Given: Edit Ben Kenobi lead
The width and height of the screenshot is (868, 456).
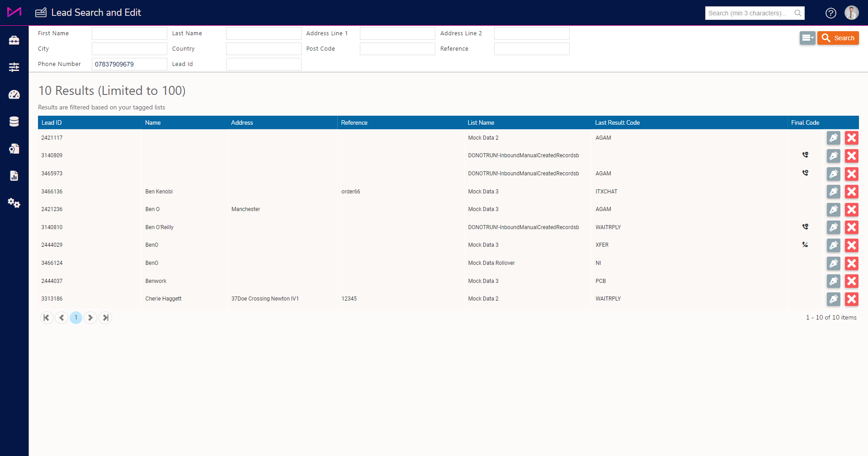Looking at the screenshot, I should click(x=834, y=192).
